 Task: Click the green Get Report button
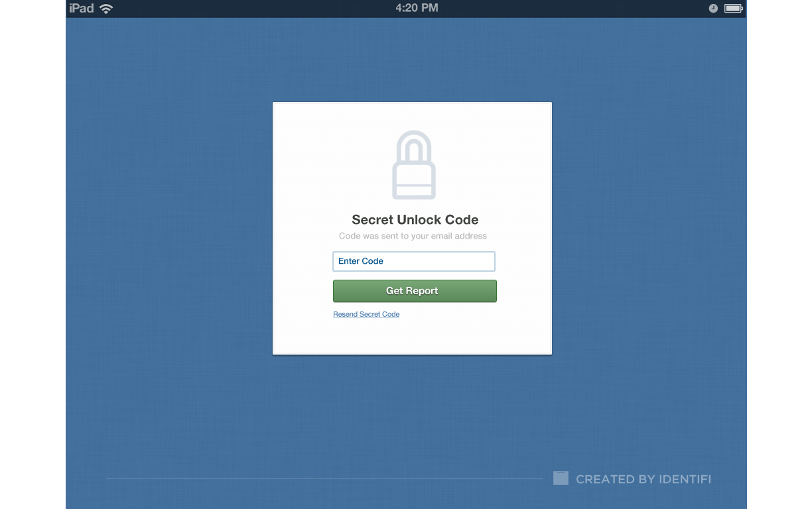point(415,291)
